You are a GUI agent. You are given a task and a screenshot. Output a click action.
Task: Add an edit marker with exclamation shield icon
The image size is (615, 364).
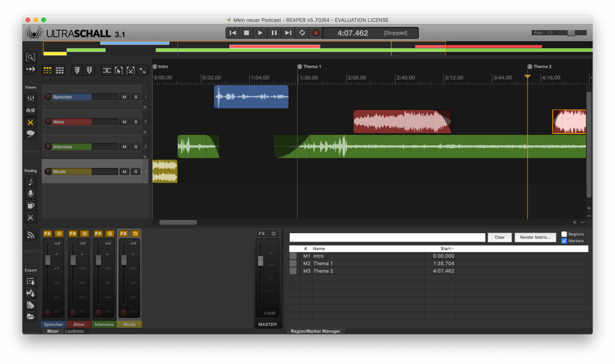point(89,70)
